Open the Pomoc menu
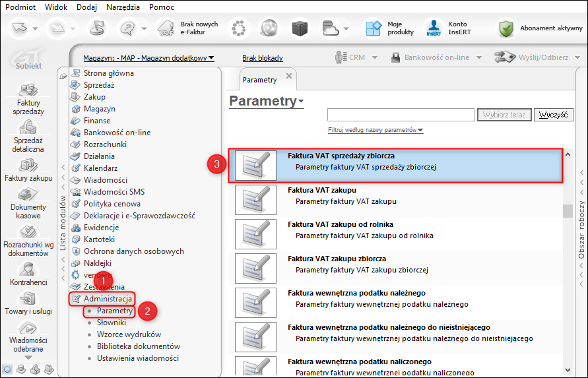588x378 pixels. [x=162, y=7]
